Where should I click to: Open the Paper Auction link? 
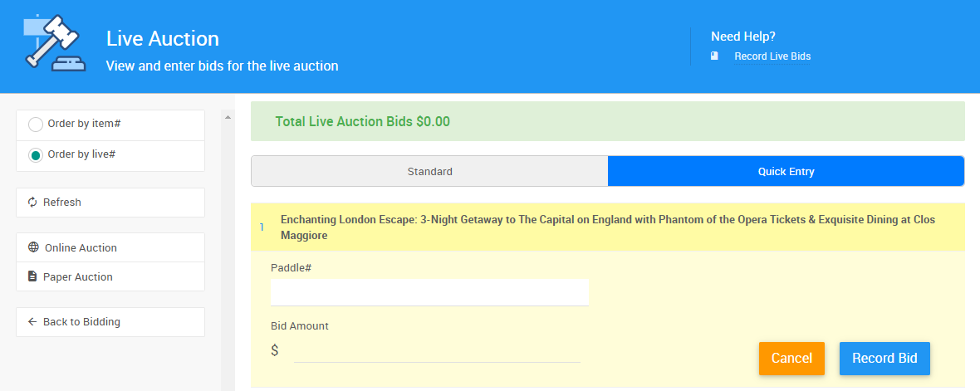(x=78, y=276)
